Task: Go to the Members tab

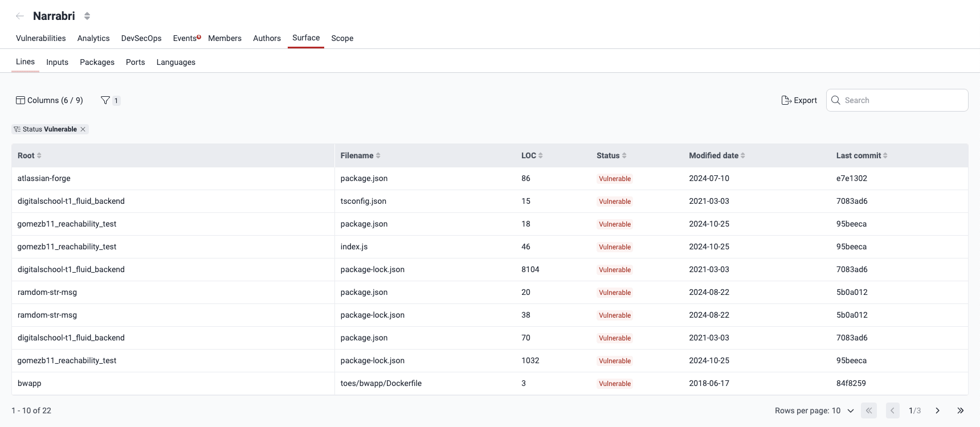Action: click(224, 38)
